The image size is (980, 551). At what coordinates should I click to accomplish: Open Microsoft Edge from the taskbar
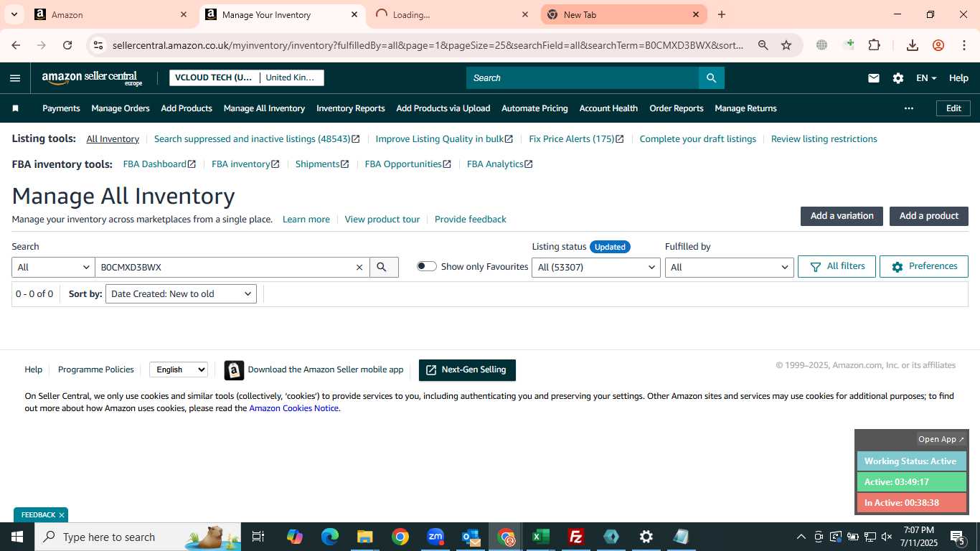click(x=329, y=537)
